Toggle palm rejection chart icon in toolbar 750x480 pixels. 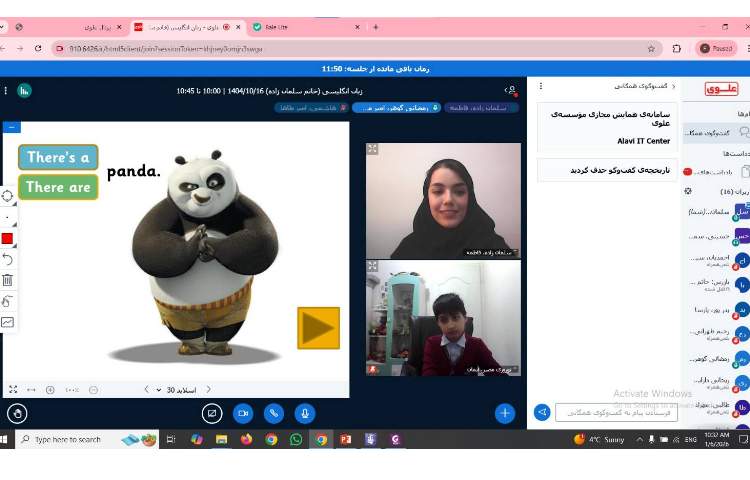pos(8,322)
